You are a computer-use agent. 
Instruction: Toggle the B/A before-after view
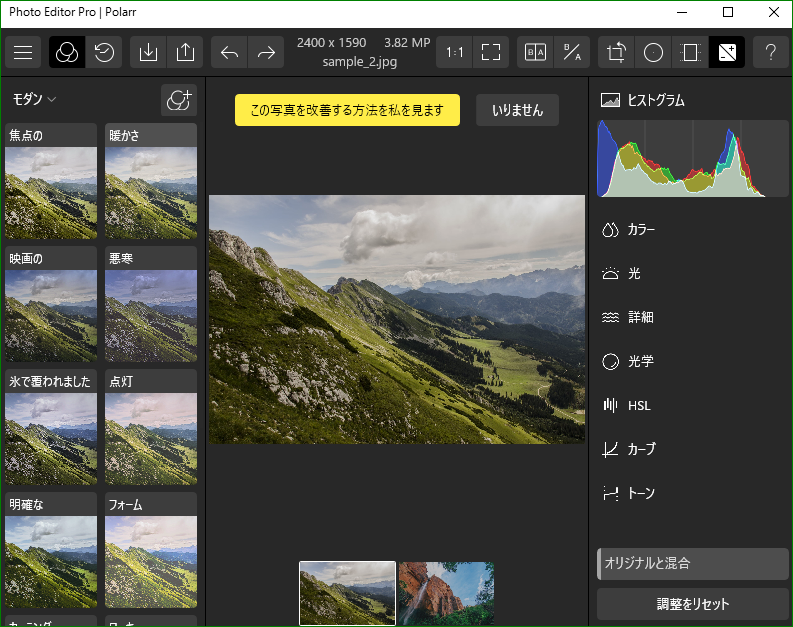coord(572,52)
